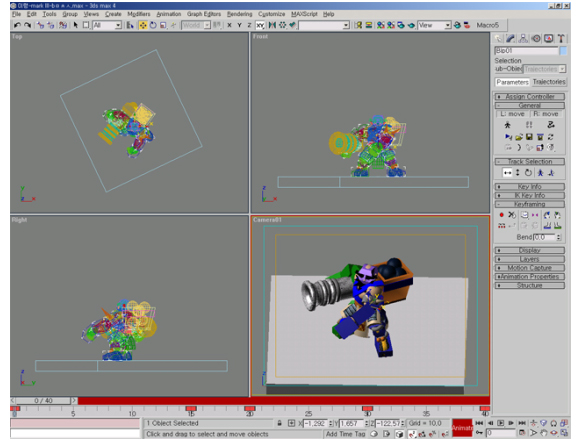Image resolution: width=577 pixels, height=447 pixels.
Task: Open the File menu
Action: [x=16, y=14]
